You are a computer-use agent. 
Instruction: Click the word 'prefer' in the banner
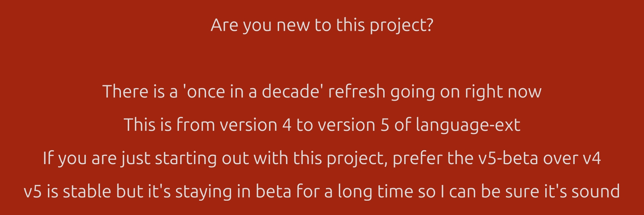pos(417,158)
